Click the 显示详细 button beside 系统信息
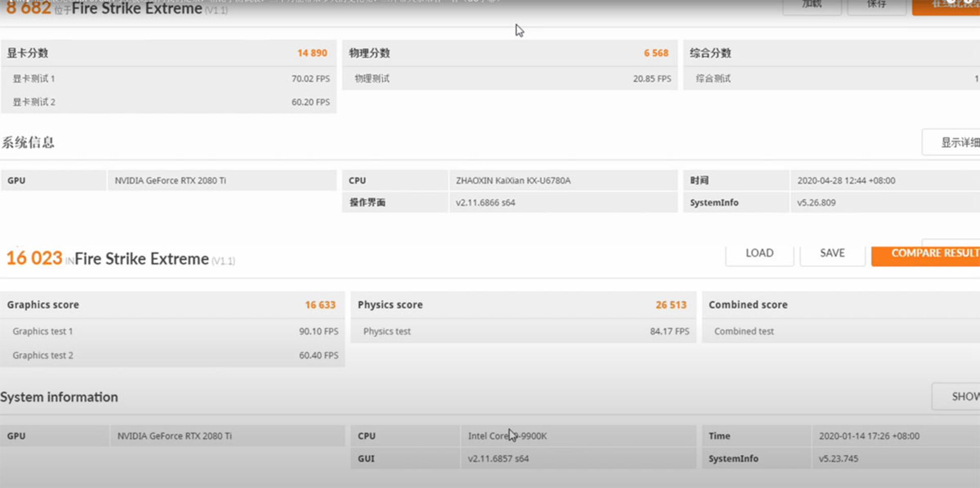Viewport: 980px width, 488px height. click(951, 142)
